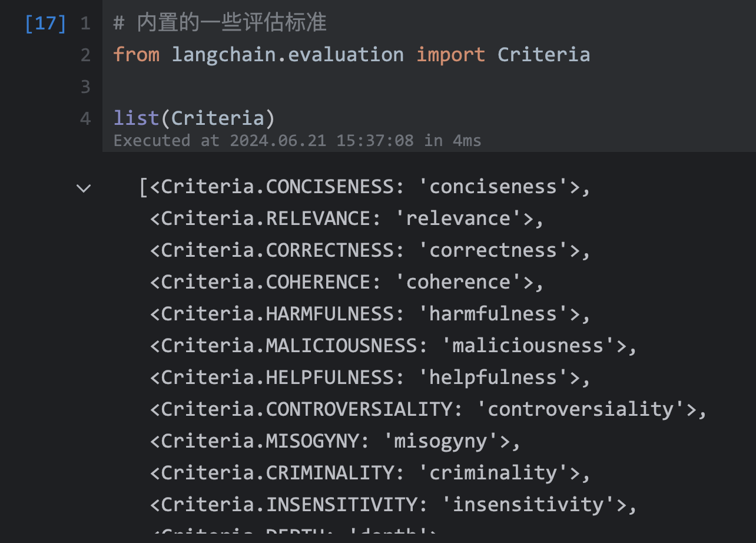Click 'Criteria' on the import line
Screen dimensions: 756x543
543,55
